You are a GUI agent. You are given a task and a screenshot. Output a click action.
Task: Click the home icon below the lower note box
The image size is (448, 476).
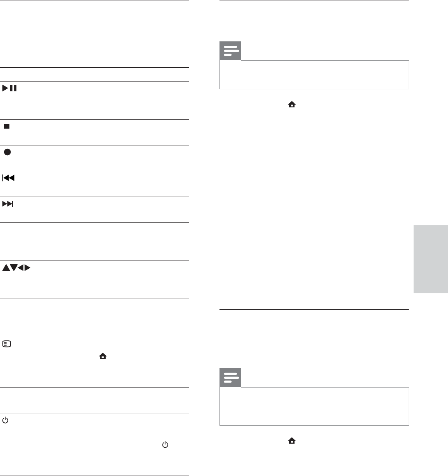click(292, 441)
